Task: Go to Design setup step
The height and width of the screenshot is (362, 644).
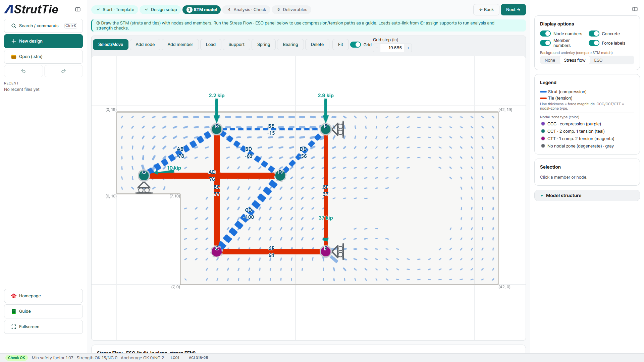Action: coord(161,10)
